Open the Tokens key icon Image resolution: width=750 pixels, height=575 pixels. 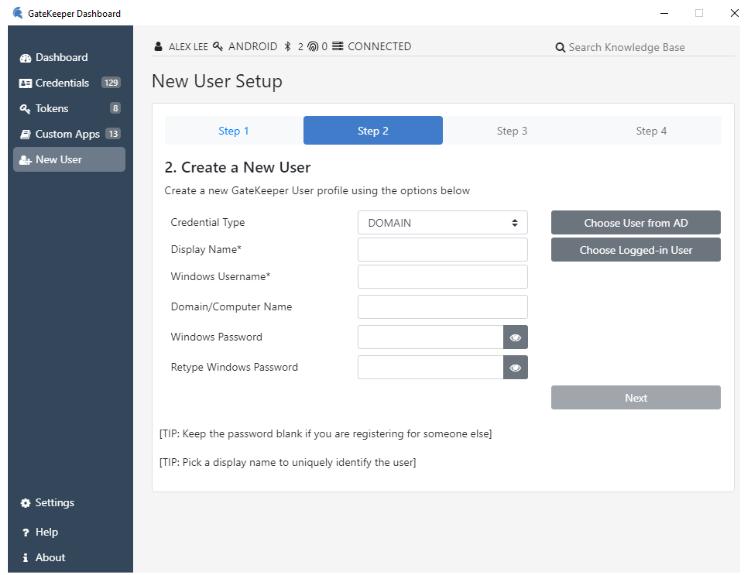(26, 109)
